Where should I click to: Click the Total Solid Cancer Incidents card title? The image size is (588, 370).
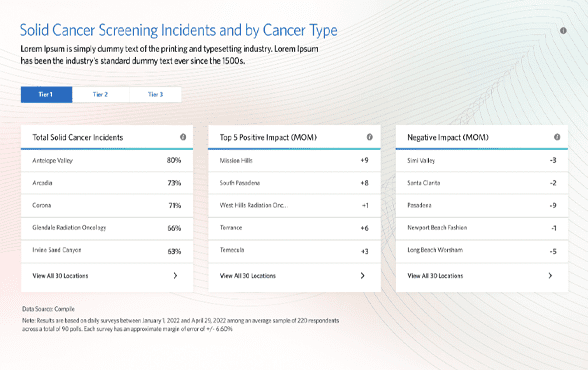tap(78, 137)
